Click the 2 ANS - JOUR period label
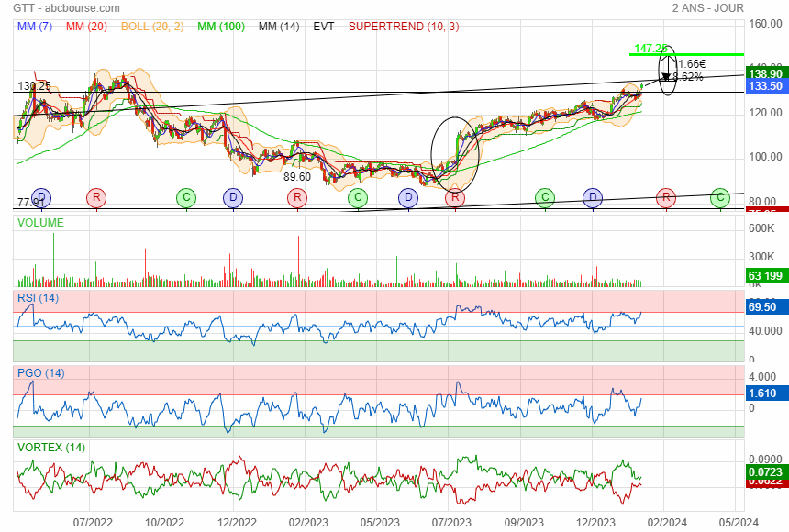The image size is (789, 532). (x=708, y=8)
